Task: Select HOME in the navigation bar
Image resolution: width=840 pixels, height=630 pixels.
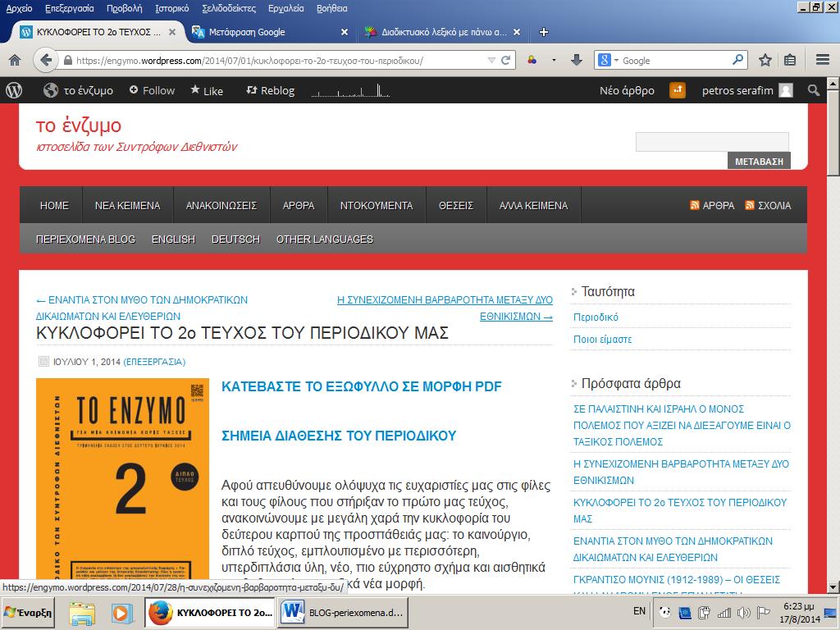Action: pyautogui.click(x=54, y=205)
